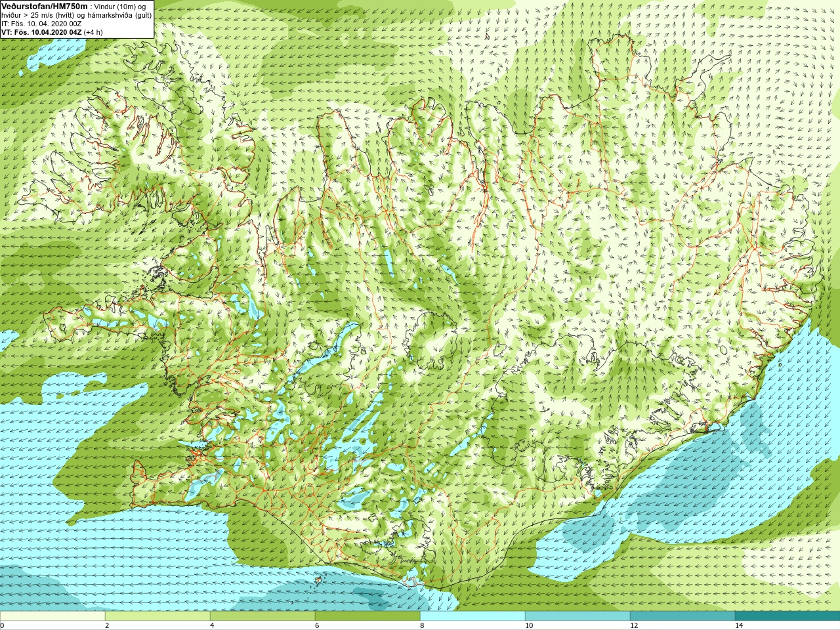This screenshot has height=630, width=840.
Task: Click the legend scale label '2'
Action: click(x=107, y=625)
